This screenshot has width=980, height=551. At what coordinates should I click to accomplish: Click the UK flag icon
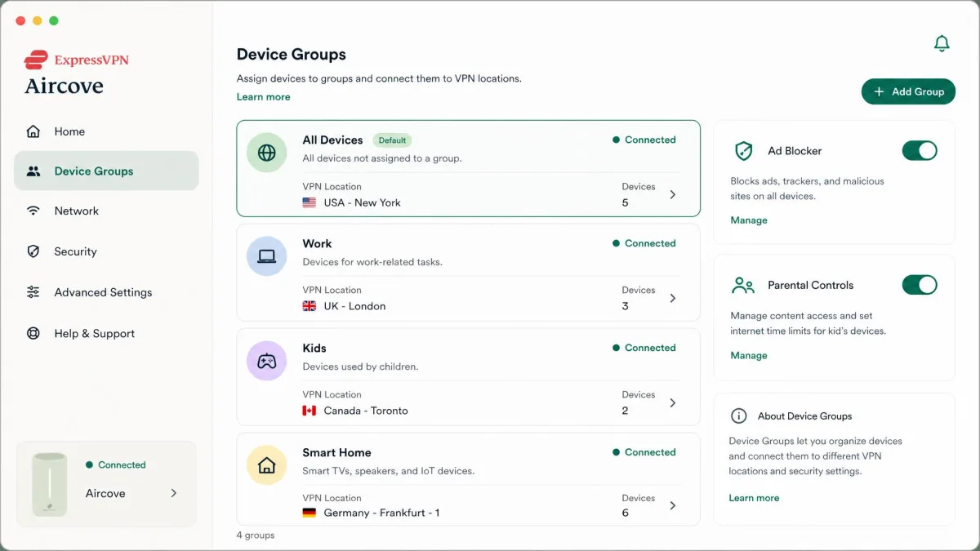[x=310, y=306]
